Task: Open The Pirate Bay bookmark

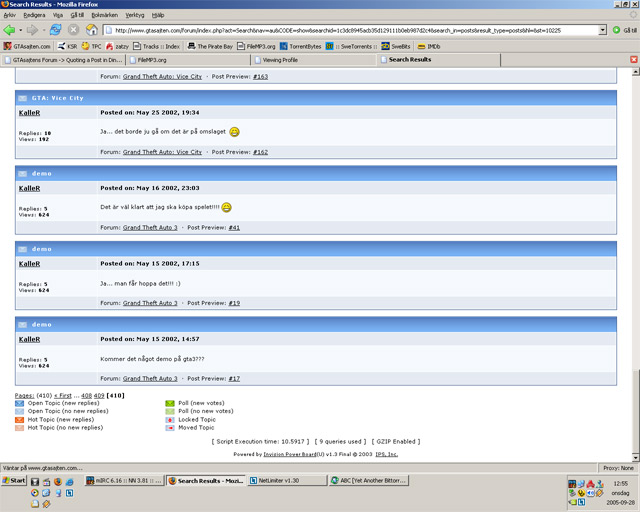Action: pos(211,46)
